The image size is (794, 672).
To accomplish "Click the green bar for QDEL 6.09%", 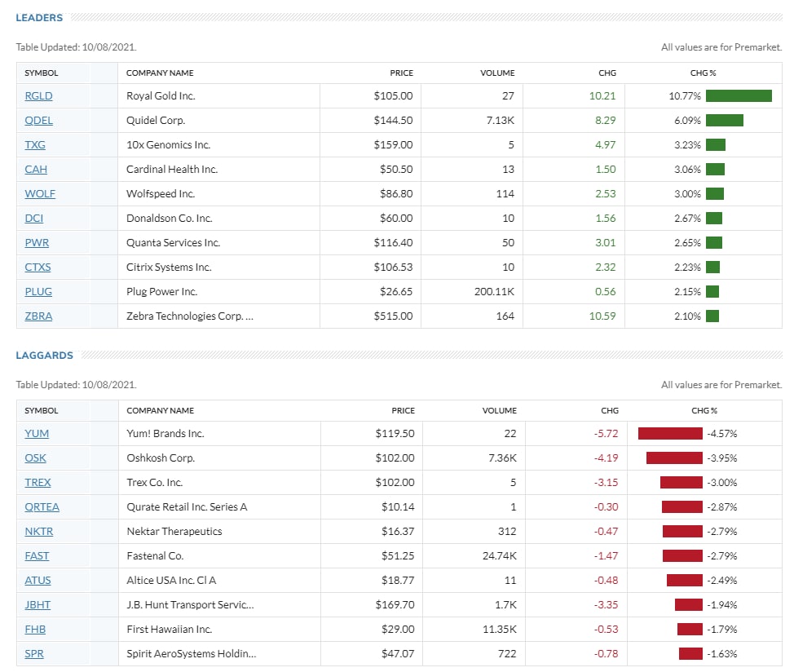I will 725,120.
